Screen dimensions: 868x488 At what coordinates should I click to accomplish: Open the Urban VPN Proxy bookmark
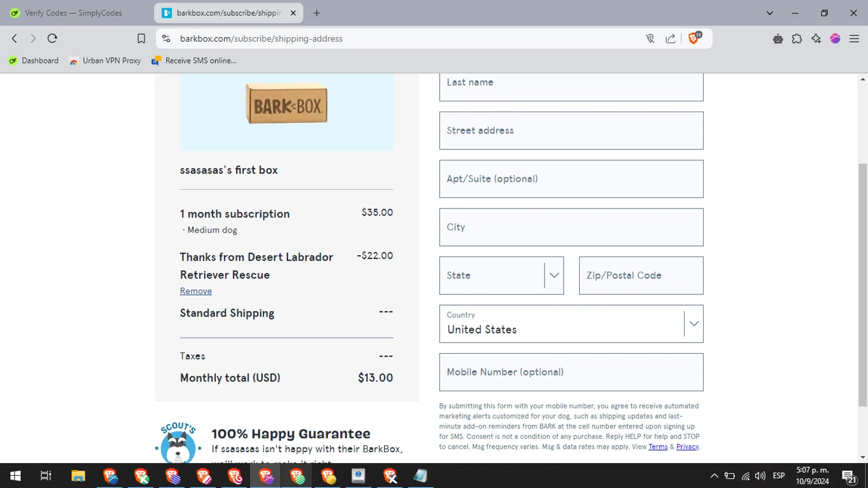pos(105,60)
